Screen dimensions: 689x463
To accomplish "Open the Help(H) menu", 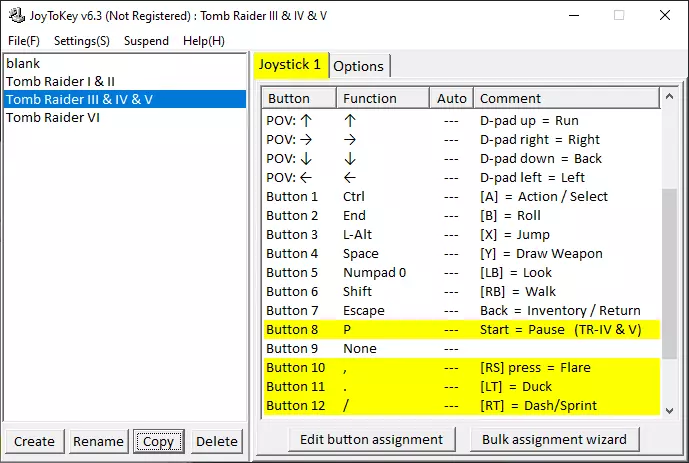I will click(x=204, y=41).
